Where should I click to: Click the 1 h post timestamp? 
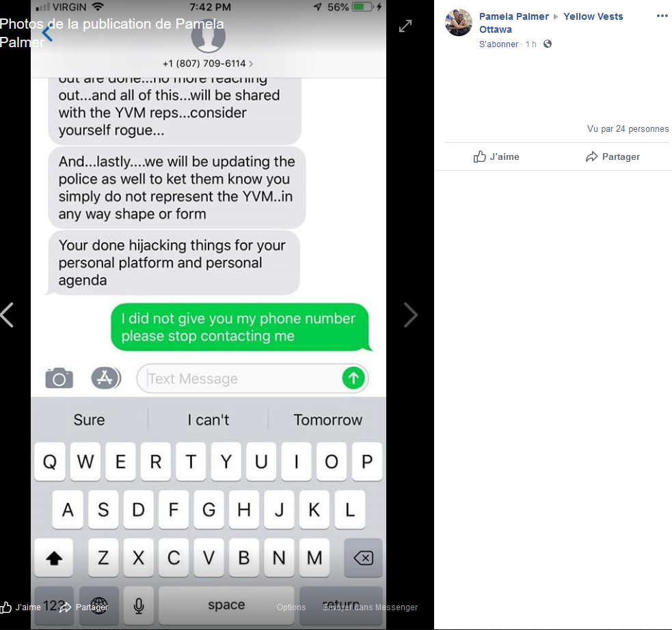click(x=531, y=44)
